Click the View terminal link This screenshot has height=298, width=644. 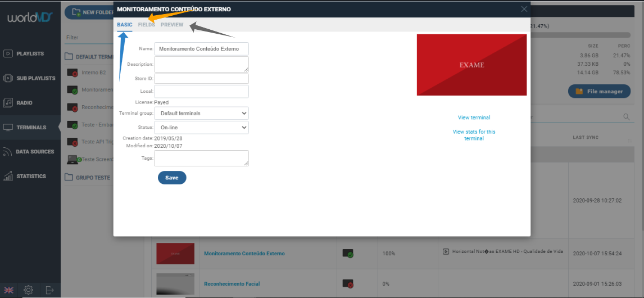[x=474, y=118]
